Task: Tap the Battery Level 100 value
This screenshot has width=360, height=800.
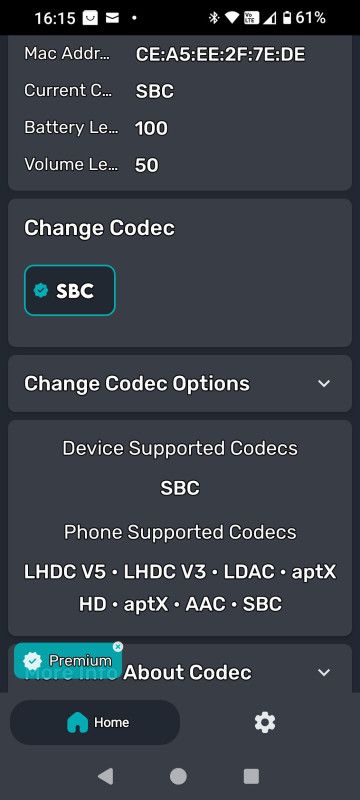Action: pyautogui.click(x=151, y=129)
